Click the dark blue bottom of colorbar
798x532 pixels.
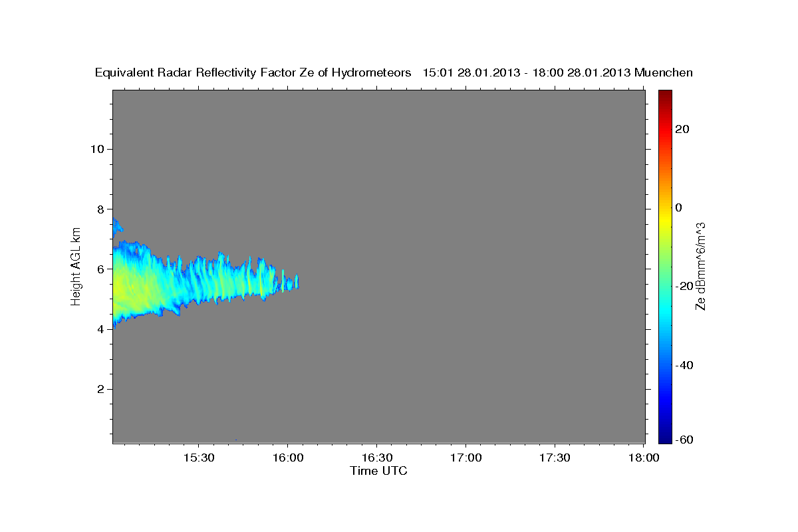coord(665,438)
